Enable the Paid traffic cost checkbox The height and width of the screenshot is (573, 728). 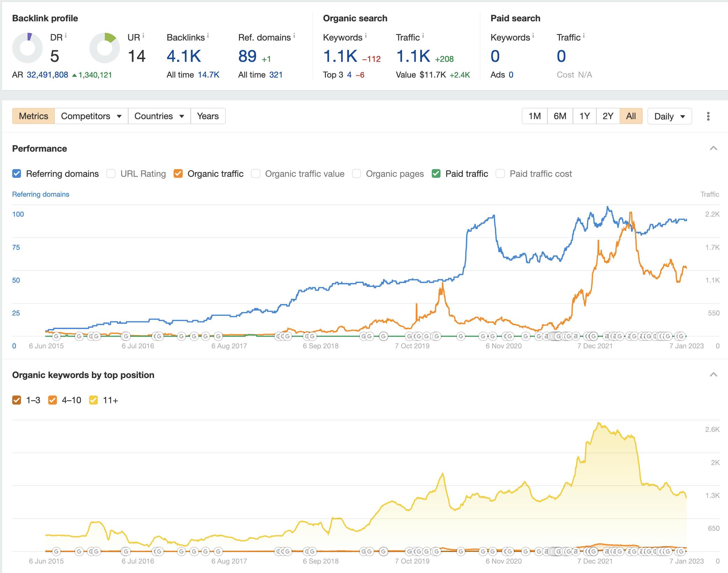pos(500,174)
